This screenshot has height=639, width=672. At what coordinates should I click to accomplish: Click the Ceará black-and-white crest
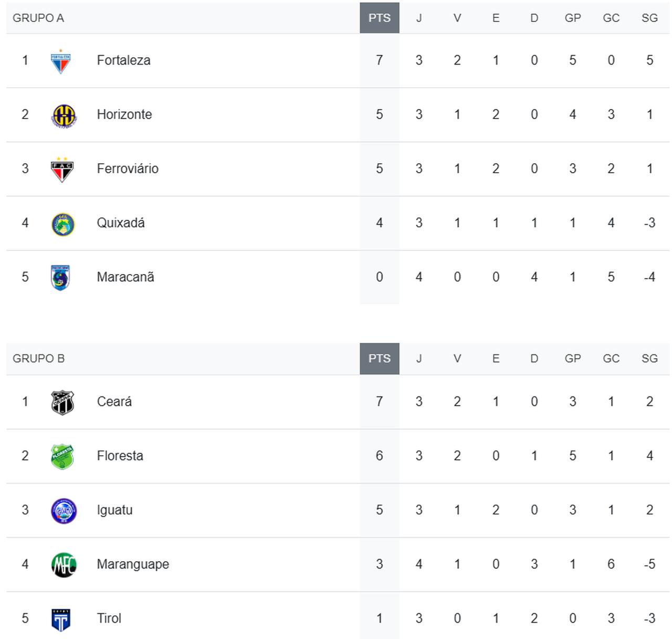click(62, 403)
